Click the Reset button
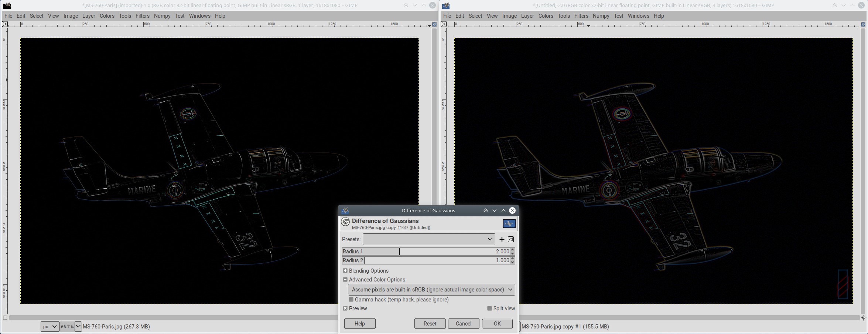The width and height of the screenshot is (868, 334). coord(430,324)
